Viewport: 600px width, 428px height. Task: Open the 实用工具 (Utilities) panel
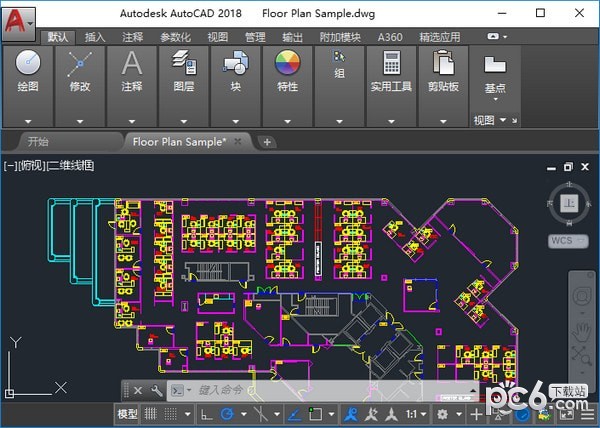click(x=391, y=72)
